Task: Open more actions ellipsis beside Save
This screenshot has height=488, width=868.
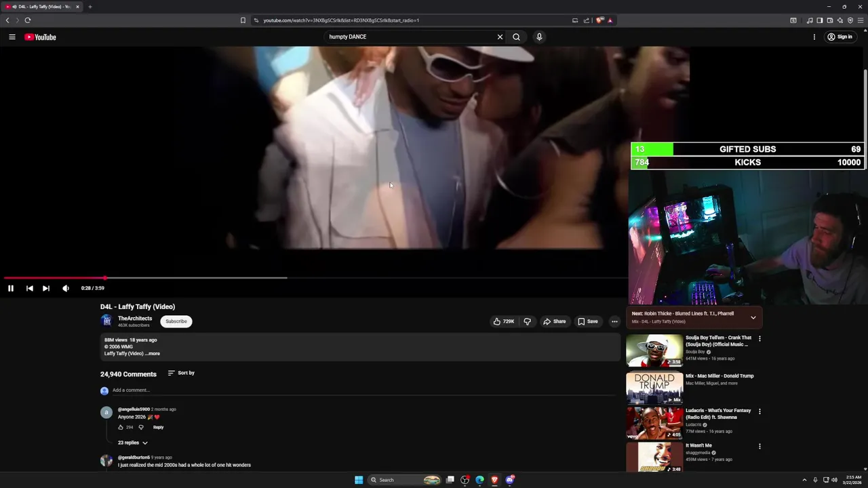Action: tap(614, 321)
